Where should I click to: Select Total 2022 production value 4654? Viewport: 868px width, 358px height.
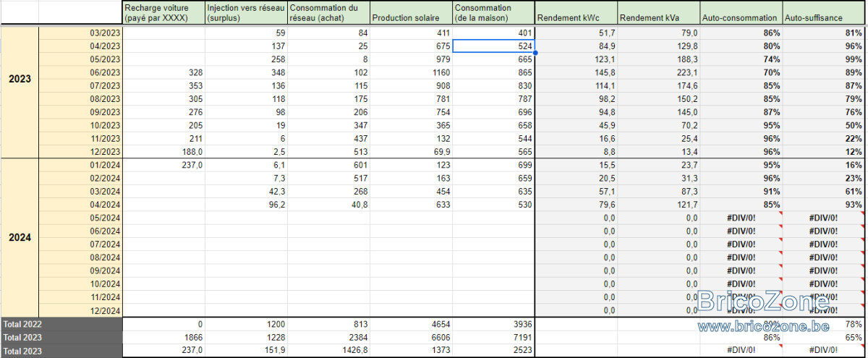(411, 323)
